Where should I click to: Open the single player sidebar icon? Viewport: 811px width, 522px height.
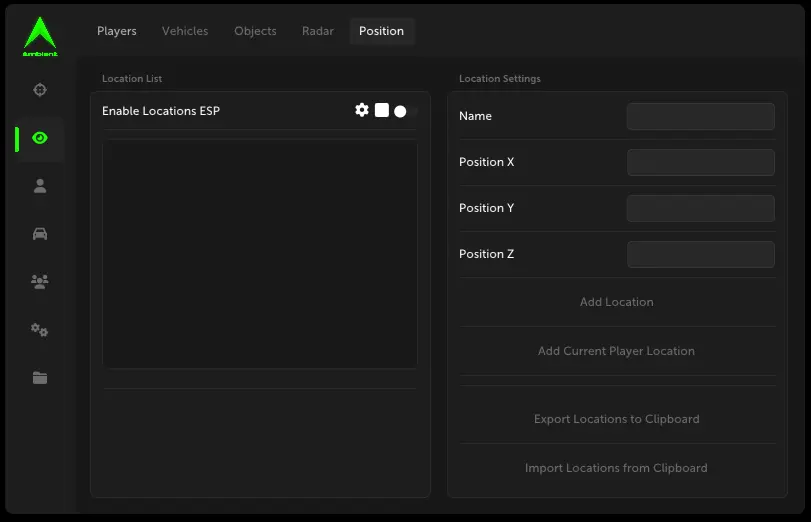(40, 186)
